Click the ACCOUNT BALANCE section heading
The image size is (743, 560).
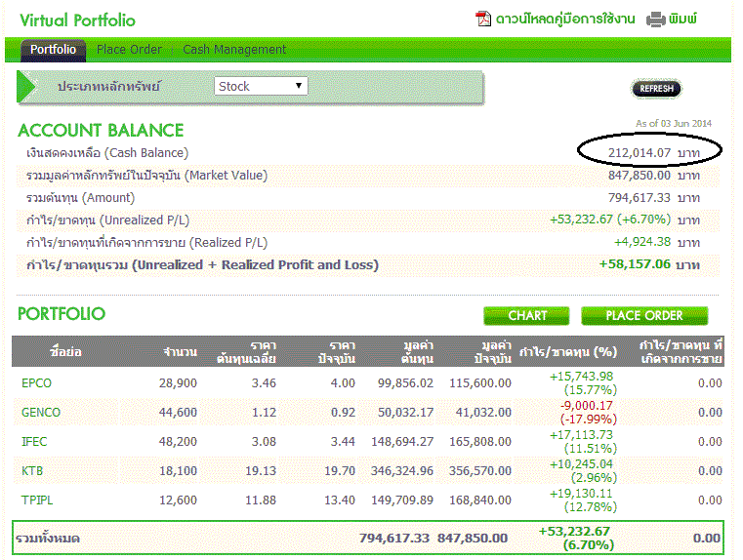(101, 130)
